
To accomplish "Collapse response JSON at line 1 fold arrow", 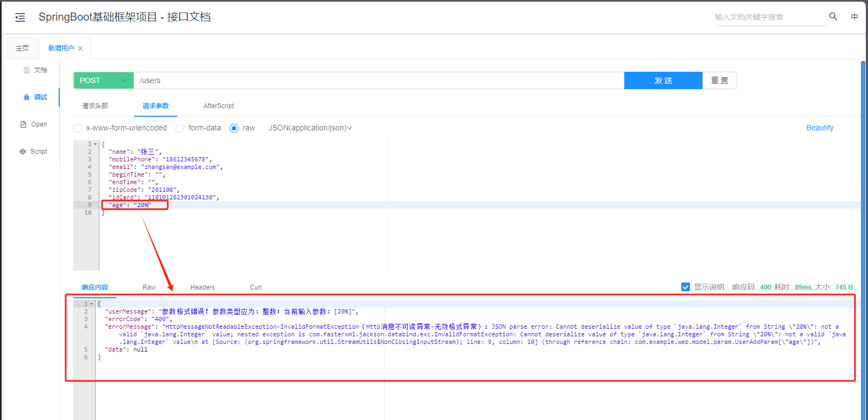I will click(x=91, y=304).
